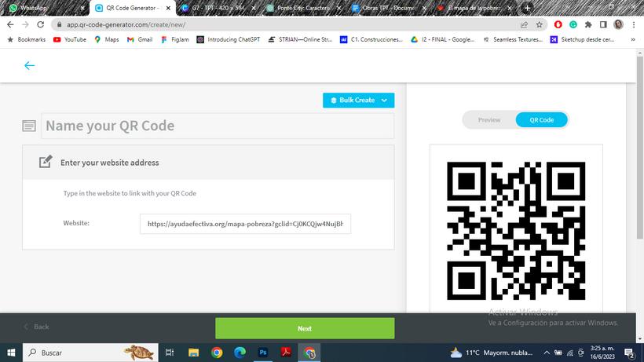Click the Website URL input field
This screenshot has height=362, width=644.
[x=245, y=224]
